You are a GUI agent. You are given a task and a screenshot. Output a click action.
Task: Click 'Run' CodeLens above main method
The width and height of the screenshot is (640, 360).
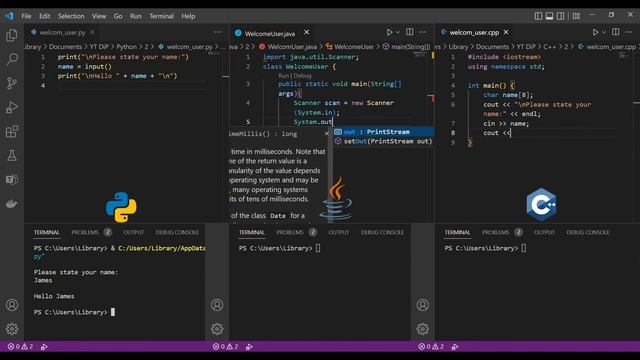point(283,76)
